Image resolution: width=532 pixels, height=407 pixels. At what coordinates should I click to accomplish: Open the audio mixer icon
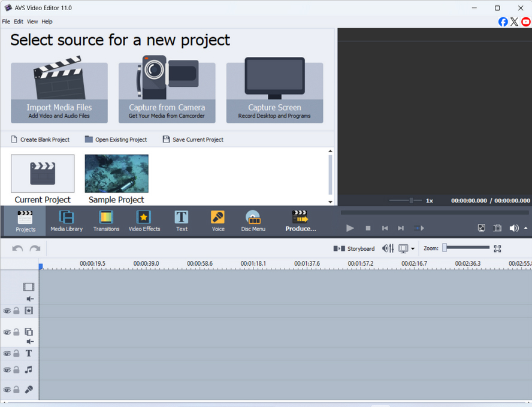(x=388, y=249)
